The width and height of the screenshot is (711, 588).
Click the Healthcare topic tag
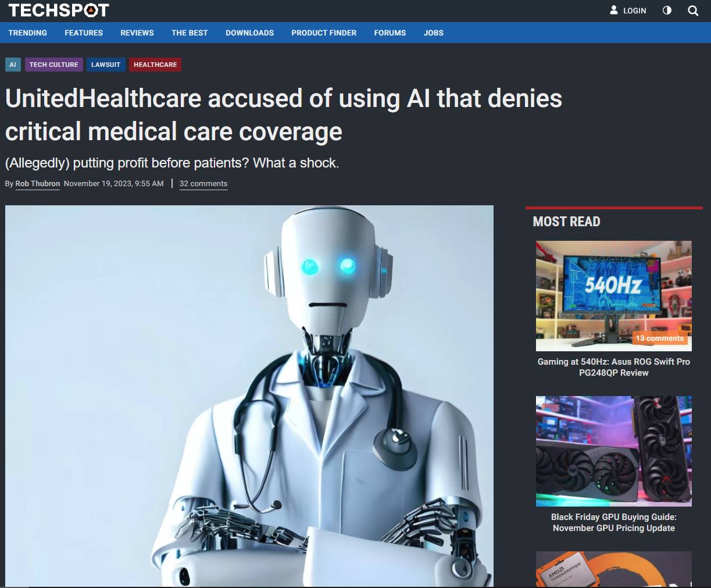155,65
